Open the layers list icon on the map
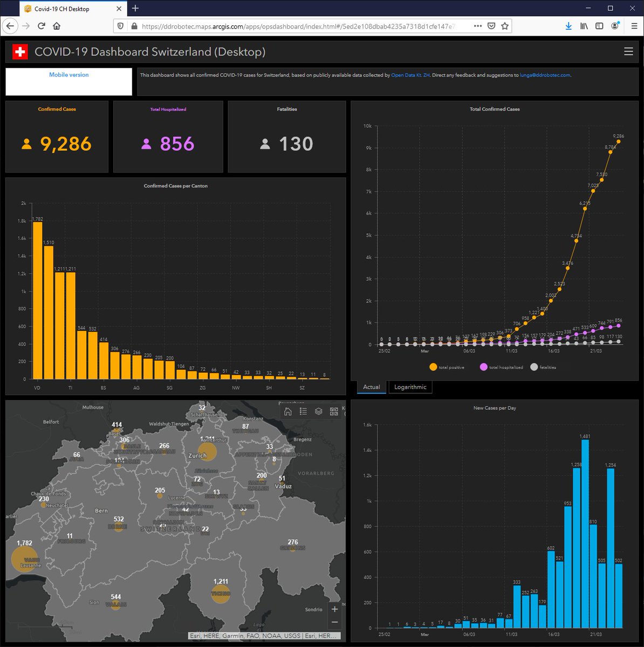 coord(318,411)
